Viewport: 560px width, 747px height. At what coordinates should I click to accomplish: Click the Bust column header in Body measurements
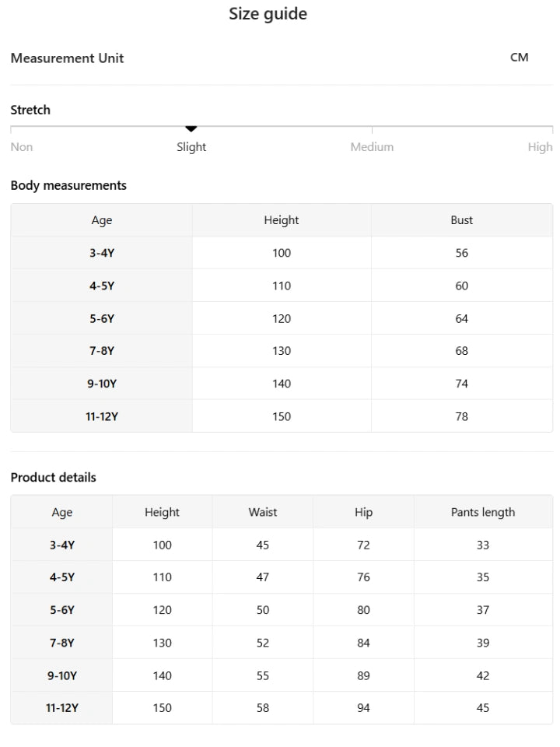(x=462, y=220)
